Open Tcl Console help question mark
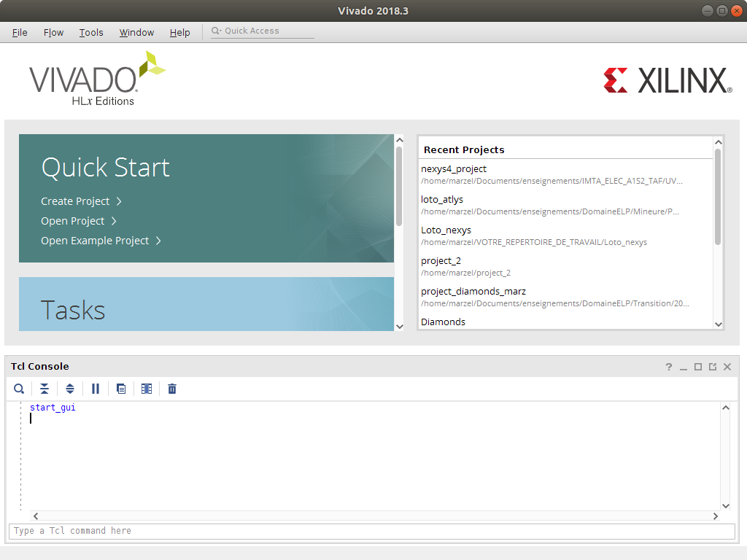Image resolution: width=747 pixels, height=560 pixels. [668, 367]
